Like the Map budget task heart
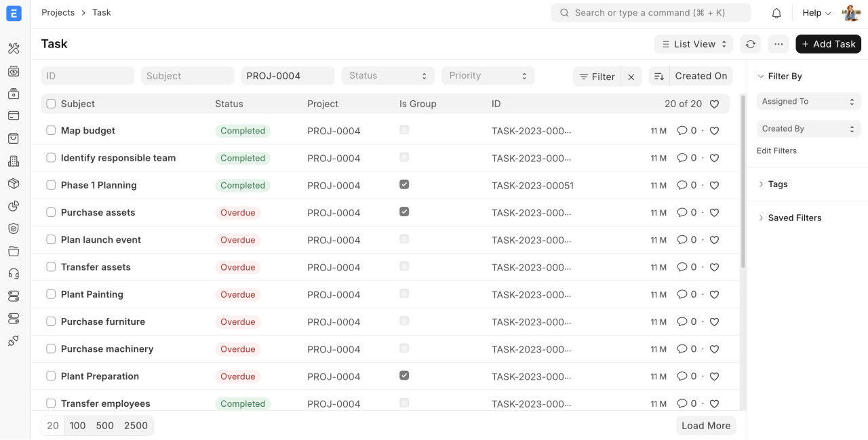Image resolution: width=868 pixels, height=440 pixels. point(714,131)
